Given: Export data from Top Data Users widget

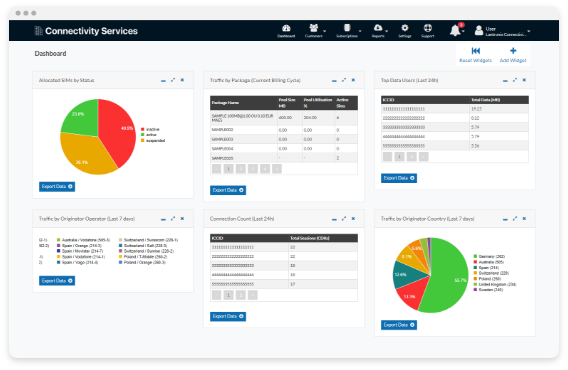Looking at the screenshot, I should pos(399,178).
